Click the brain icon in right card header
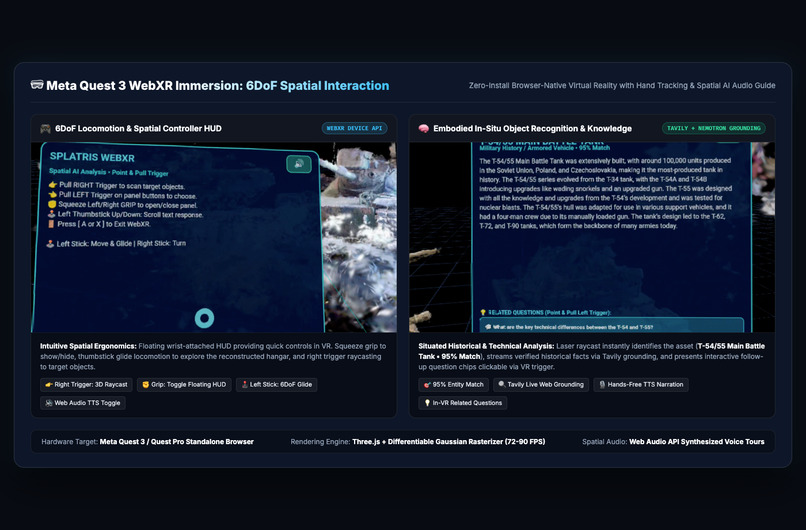Image resolution: width=806 pixels, height=530 pixels. tap(424, 129)
